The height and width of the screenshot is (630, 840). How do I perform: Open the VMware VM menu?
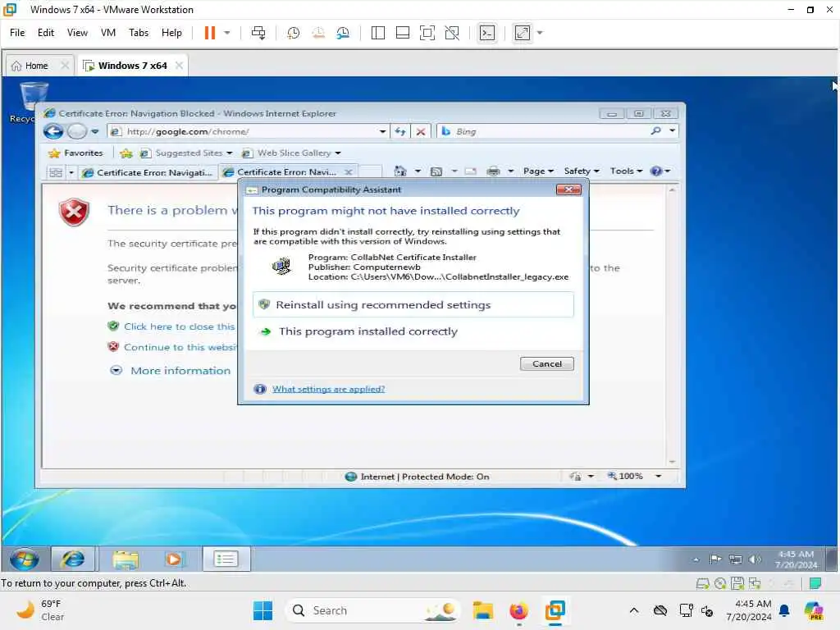[x=107, y=33]
